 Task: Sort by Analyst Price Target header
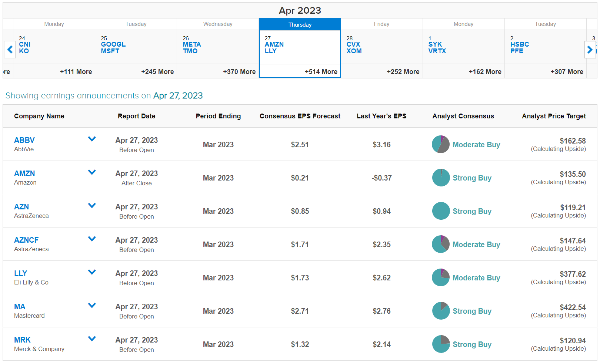coord(554,116)
